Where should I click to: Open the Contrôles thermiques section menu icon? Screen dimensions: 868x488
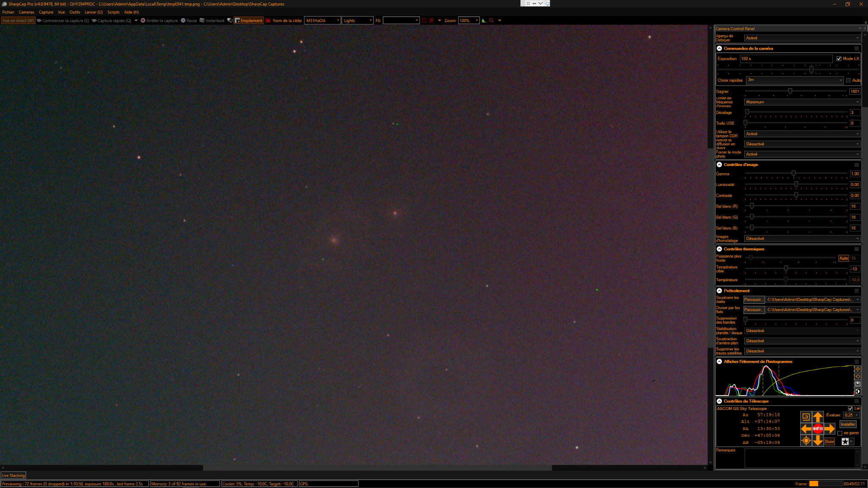857,249
